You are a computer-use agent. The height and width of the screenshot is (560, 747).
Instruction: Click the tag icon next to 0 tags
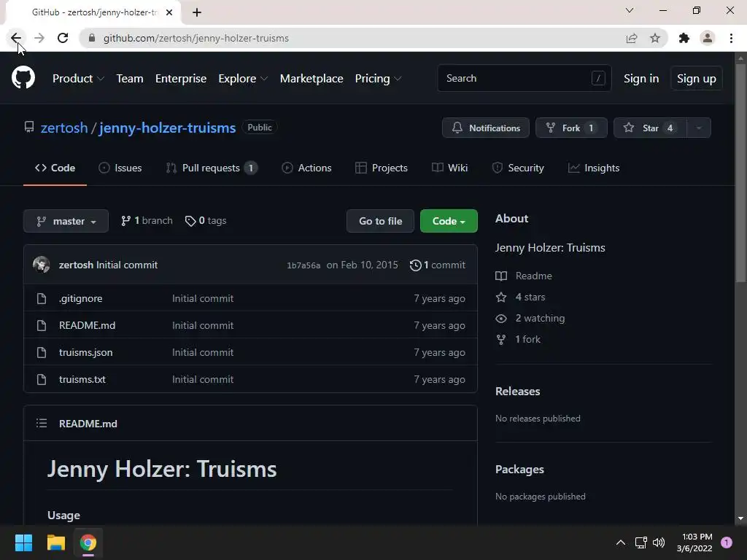pos(190,221)
